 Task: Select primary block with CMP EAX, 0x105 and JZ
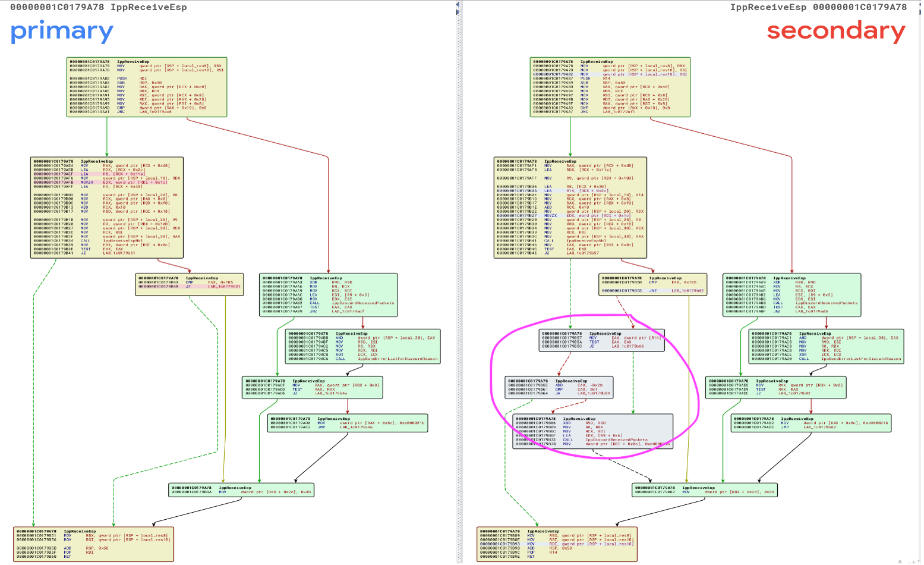pyautogui.click(x=190, y=284)
